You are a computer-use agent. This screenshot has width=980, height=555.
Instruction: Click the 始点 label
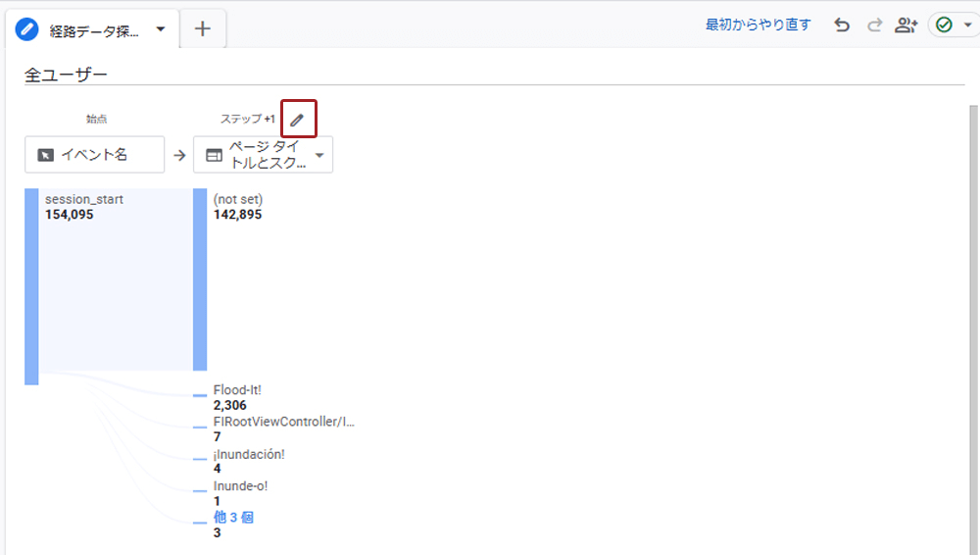[x=96, y=119]
